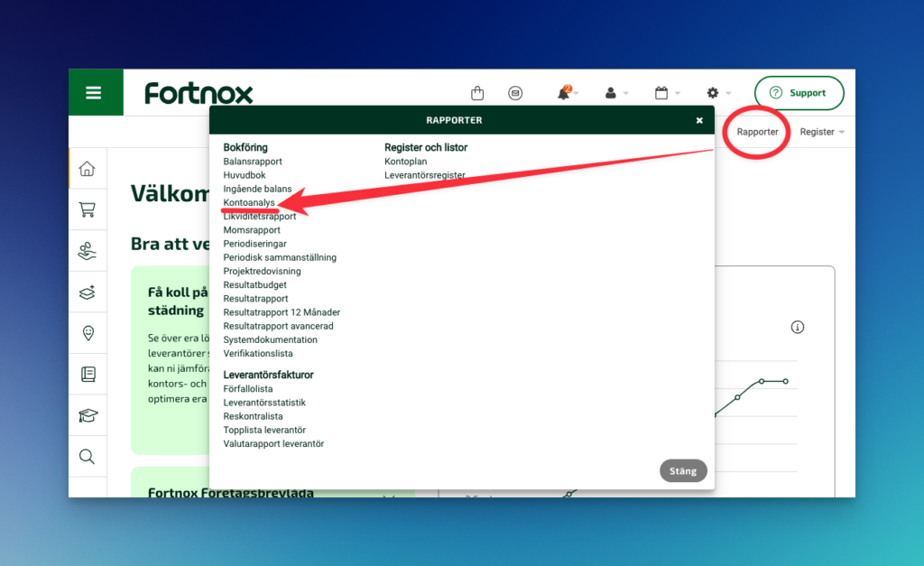
Task: Open Resultatrapport avancerad
Action: [278, 326]
